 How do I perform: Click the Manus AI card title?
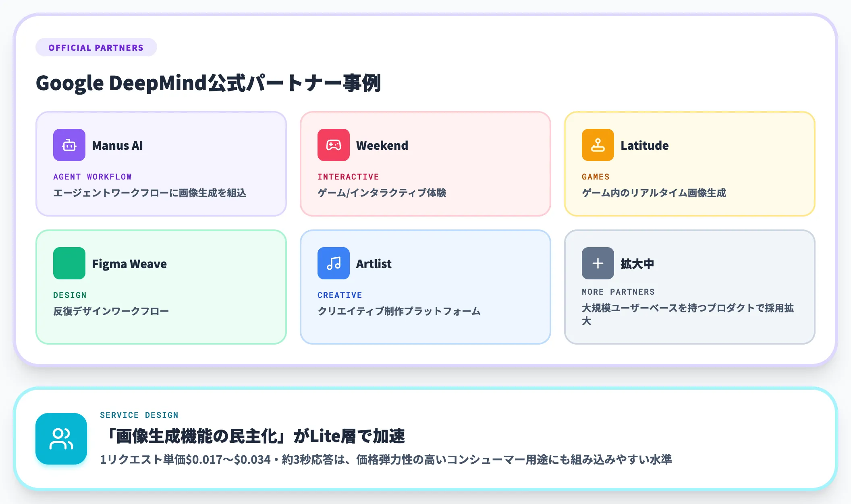point(117,145)
